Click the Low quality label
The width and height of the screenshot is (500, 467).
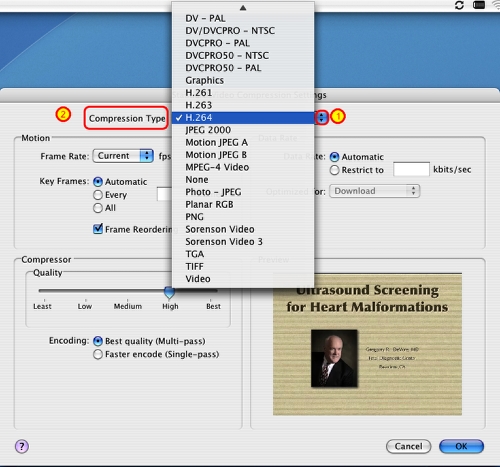pyautogui.click(x=85, y=306)
